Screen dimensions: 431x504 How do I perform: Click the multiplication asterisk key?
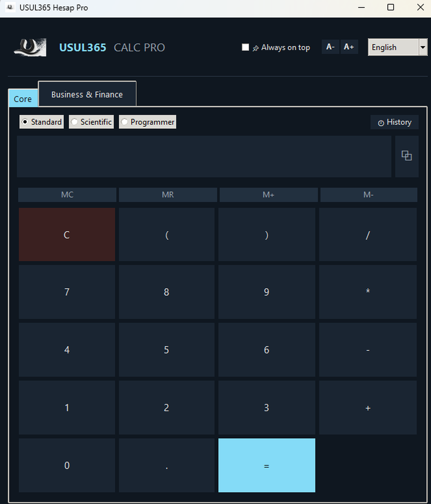(x=368, y=292)
